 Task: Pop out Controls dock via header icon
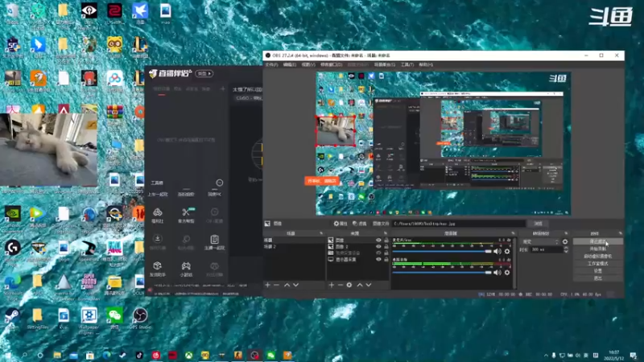click(620, 233)
